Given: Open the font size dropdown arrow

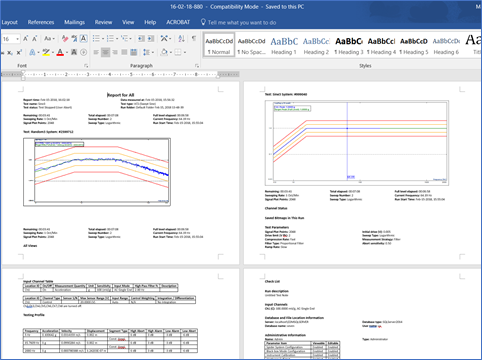Looking at the screenshot, I should (17, 39).
